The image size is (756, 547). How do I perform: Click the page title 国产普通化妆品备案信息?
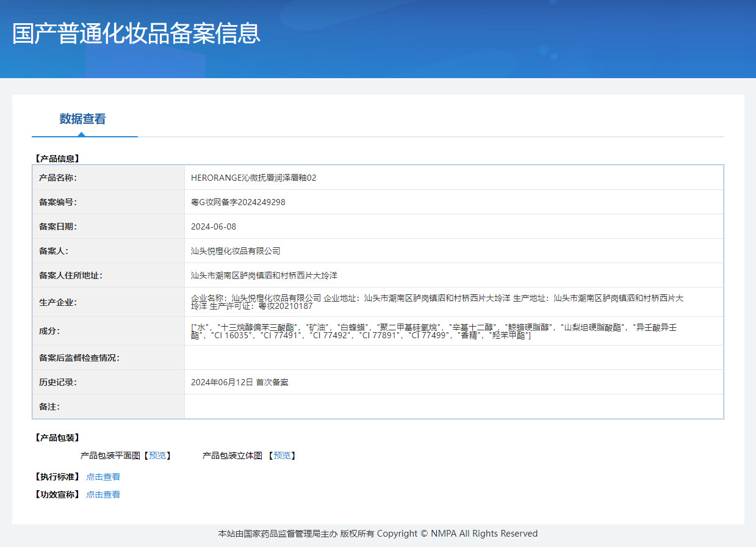pos(136,34)
